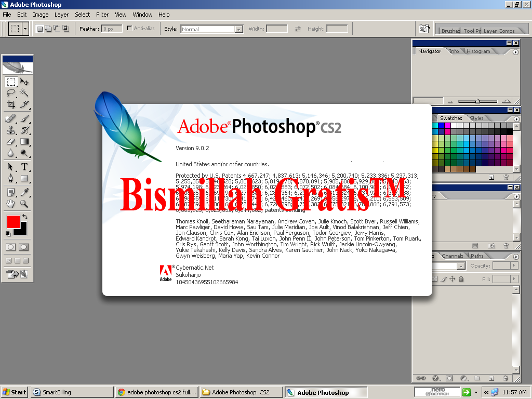
Task: Select the Magic Wand tool
Action: tap(24, 92)
